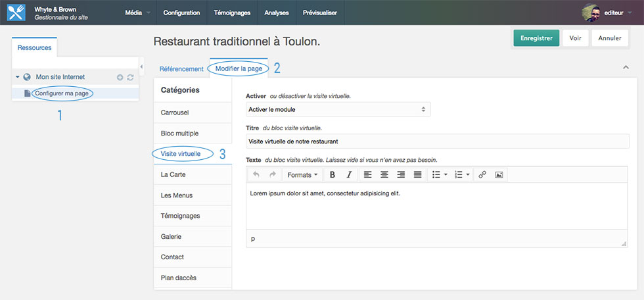Open the bullet list style dropdown arrow

coord(446,175)
